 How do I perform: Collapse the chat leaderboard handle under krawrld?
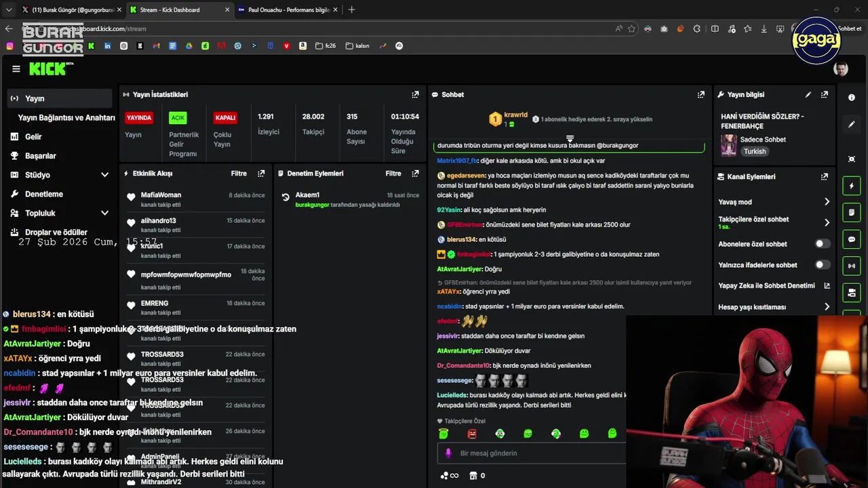coord(570,138)
